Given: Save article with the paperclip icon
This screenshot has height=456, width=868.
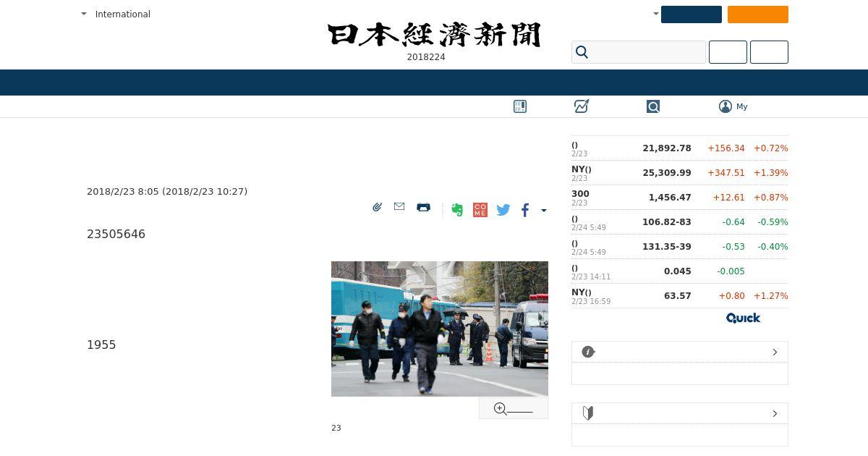Looking at the screenshot, I should (377, 207).
